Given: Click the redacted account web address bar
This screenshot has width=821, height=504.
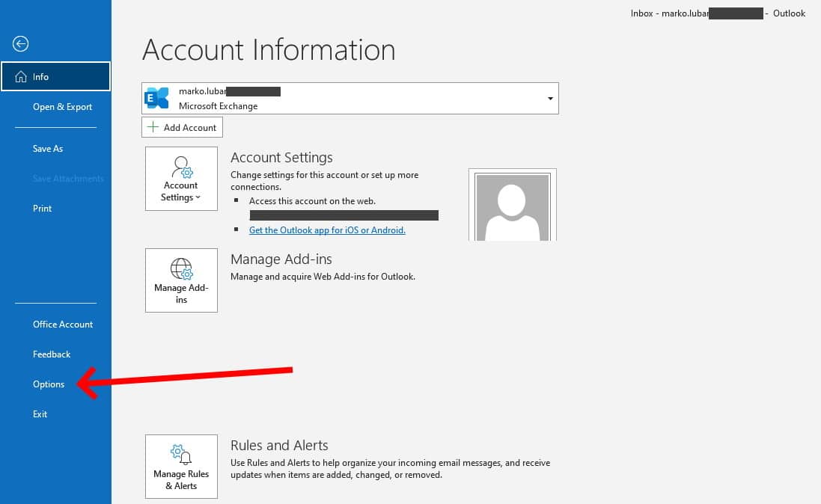Looking at the screenshot, I should click(344, 215).
